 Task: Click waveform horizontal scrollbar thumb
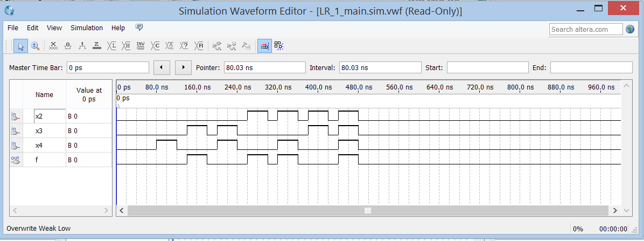[x=368, y=210]
